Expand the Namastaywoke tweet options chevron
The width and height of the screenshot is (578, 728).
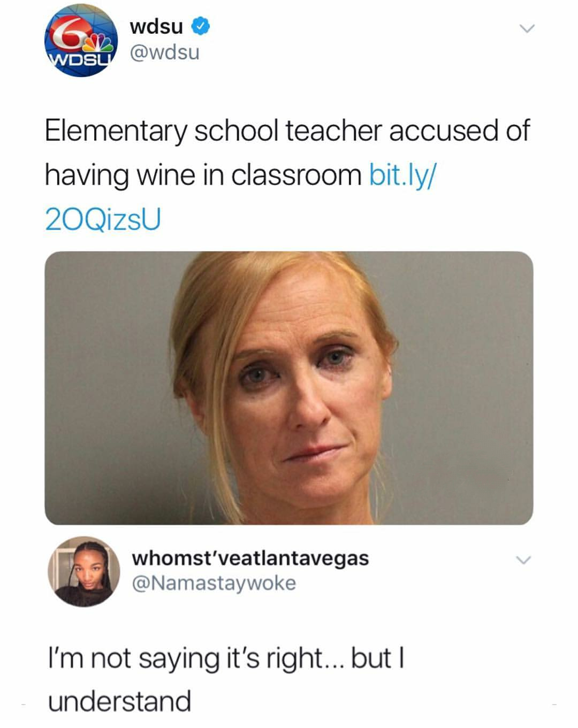(523, 560)
